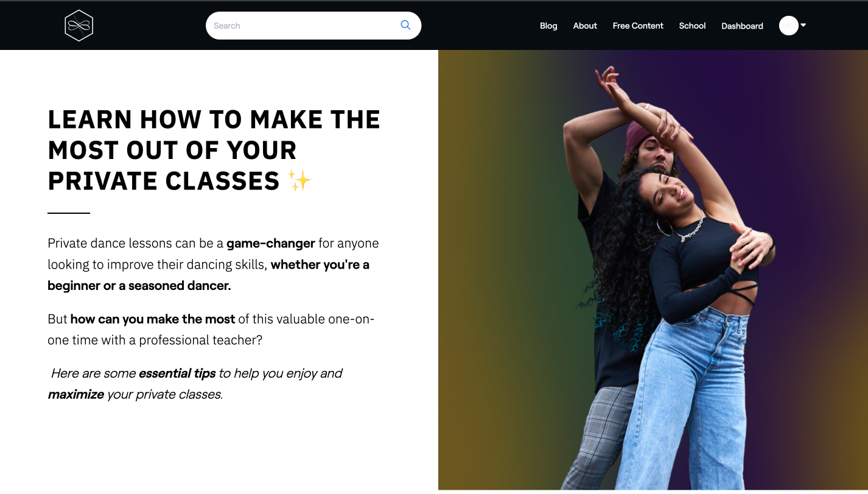Screen dimensions: 868x494
Task: Click the bold "how can you make the most"
Action: [x=153, y=319]
